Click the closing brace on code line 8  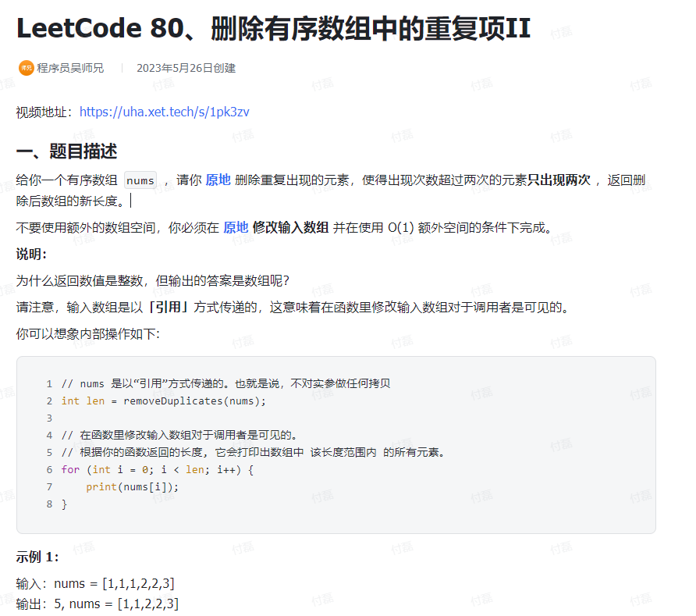pyautogui.click(x=64, y=504)
